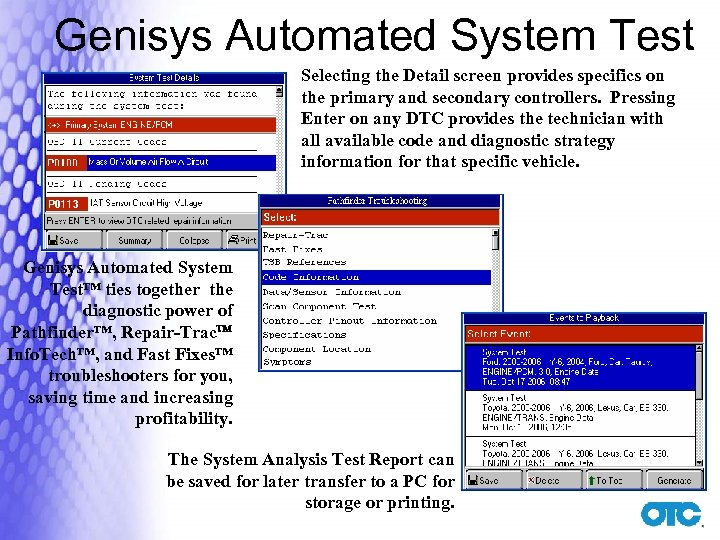720x540 pixels.
Task: Choose Scan Component Test entry
Action: [x=320, y=306]
